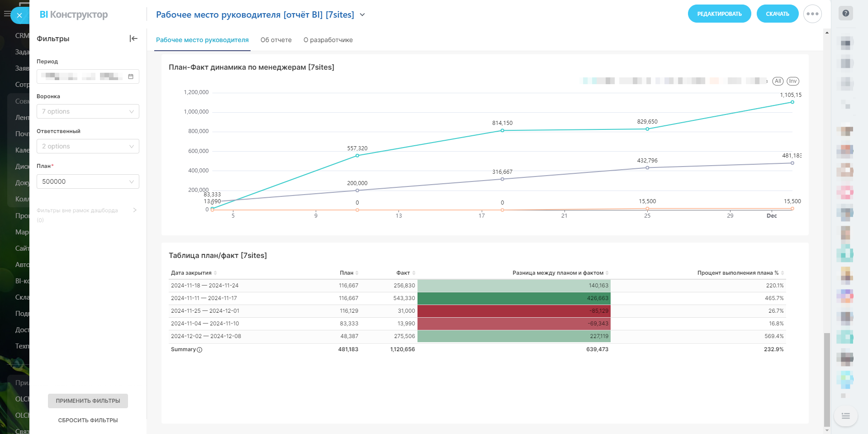The image size is (868, 434).
Task: Click the СБРОСИТЬ ФИЛЬТРЫ link
Action: 88,420
